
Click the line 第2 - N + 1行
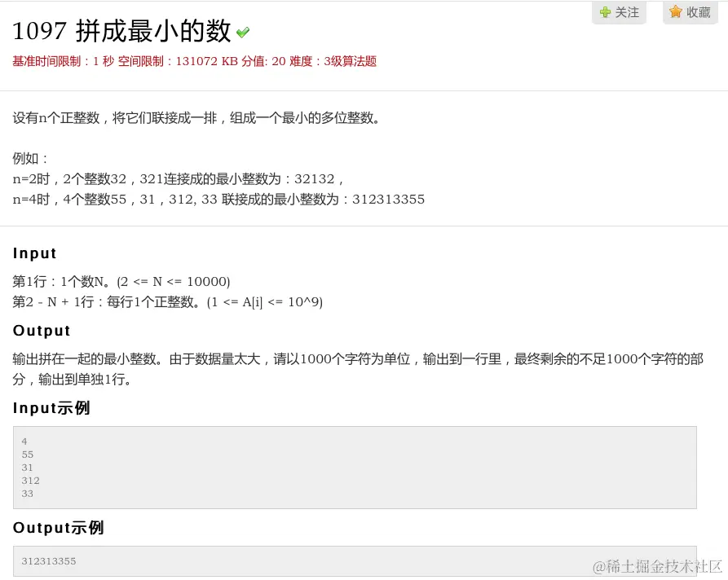[x=168, y=301]
